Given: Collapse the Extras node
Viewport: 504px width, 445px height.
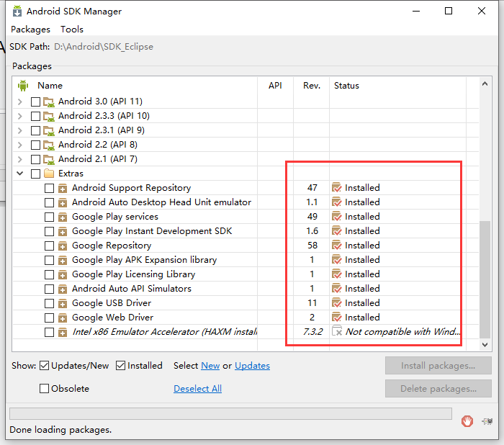Looking at the screenshot, I should coord(20,174).
